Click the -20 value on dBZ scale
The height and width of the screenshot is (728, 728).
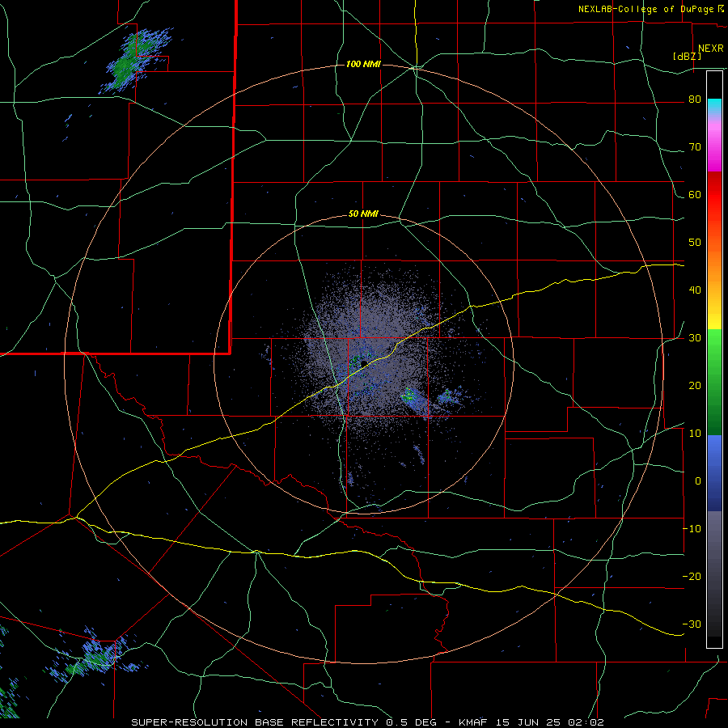pyautogui.click(x=692, y=576)
